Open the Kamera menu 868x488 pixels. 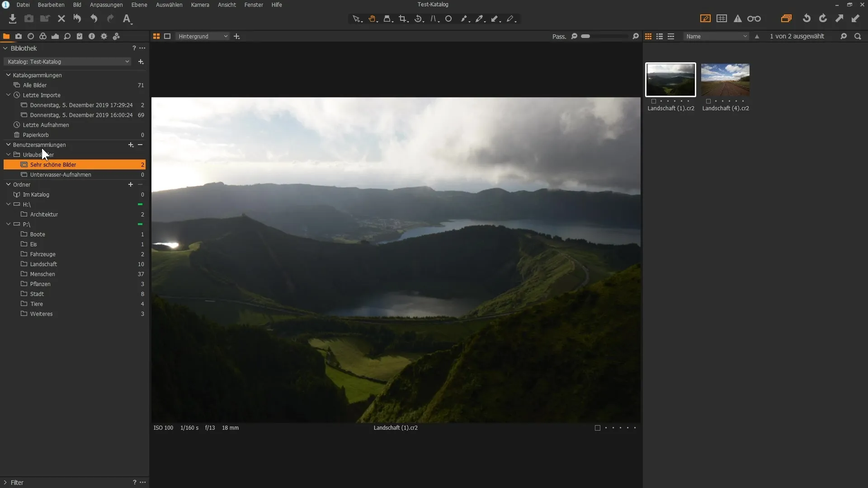[200, 5]
